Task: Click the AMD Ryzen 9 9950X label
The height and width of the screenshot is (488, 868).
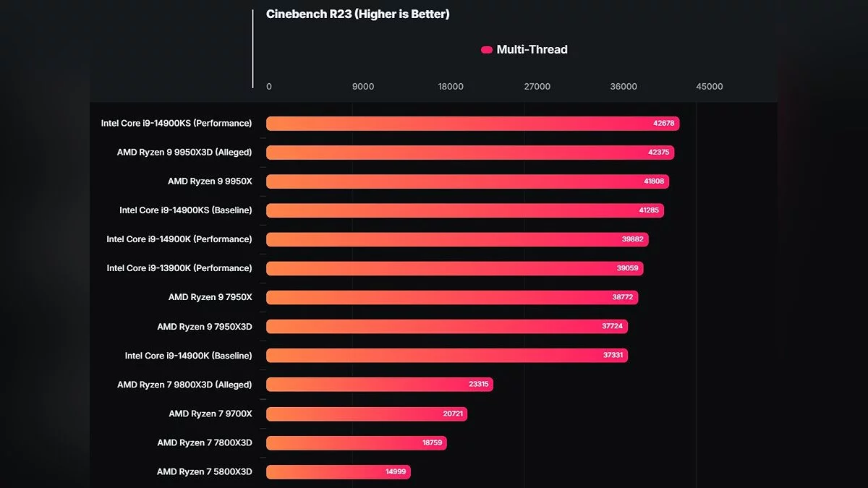Action: (210, 181)
